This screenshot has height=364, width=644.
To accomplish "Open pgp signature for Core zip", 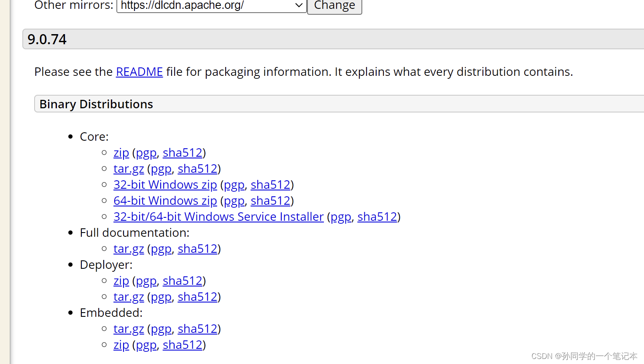I will tap(146, 153).
